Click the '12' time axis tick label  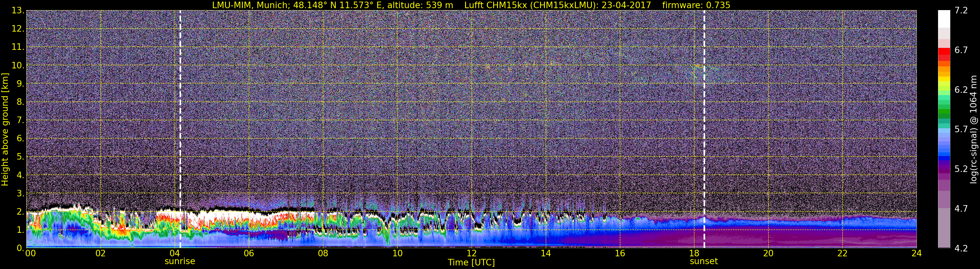pyautogui.click(x=471, y=253)
